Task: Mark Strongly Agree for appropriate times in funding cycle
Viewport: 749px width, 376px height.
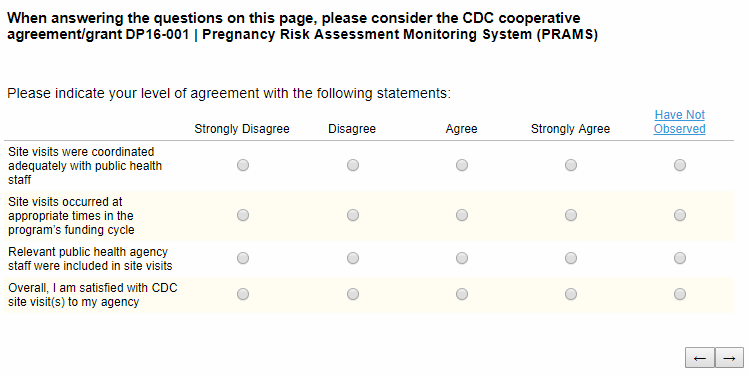Action: 571,215
